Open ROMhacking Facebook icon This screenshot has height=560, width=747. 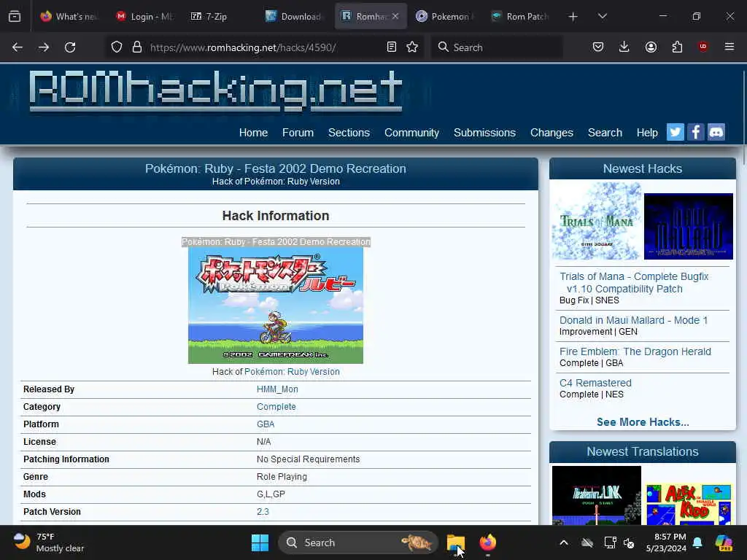pyautogui.click(x=695, y=132)
